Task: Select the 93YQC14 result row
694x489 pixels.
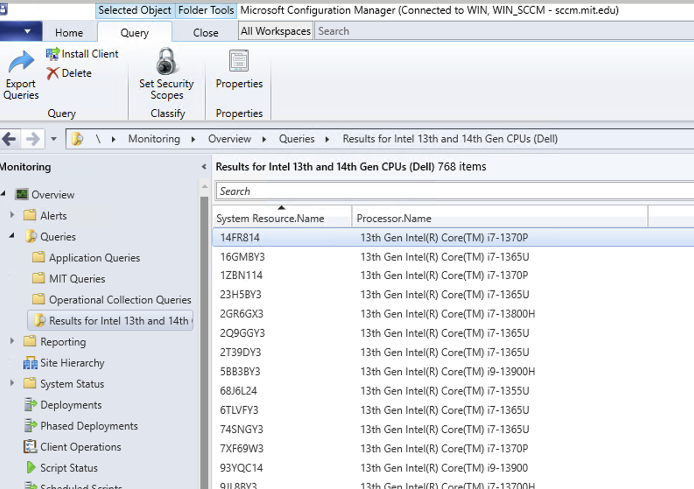Action: coord(453,468)
